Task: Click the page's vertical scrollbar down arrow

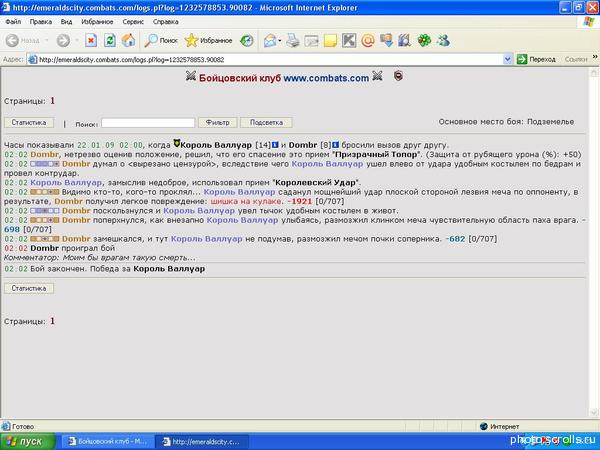Action: [594, 412]
